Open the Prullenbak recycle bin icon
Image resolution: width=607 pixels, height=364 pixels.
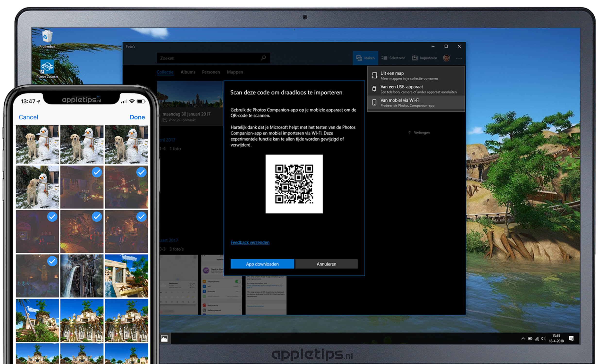click(47, 39)
